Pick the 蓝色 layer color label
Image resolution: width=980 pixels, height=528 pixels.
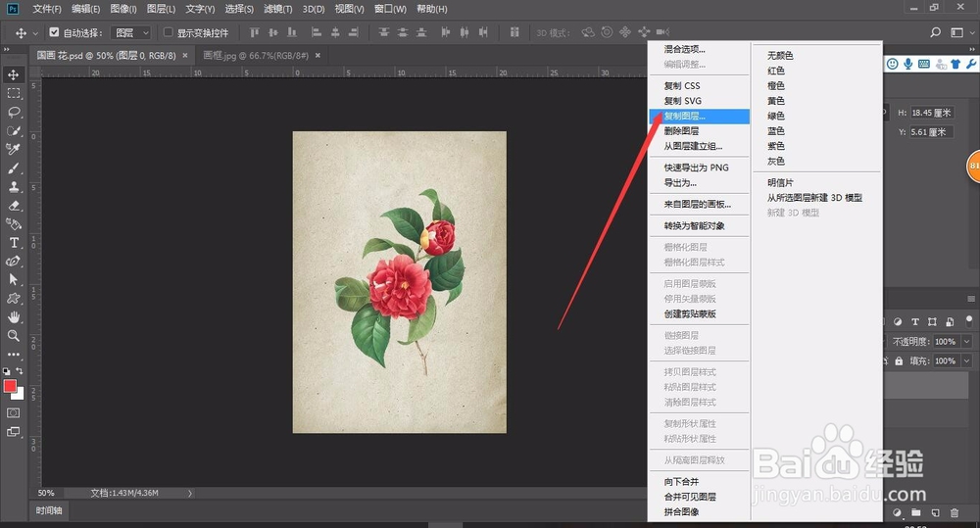pos(817,131)
